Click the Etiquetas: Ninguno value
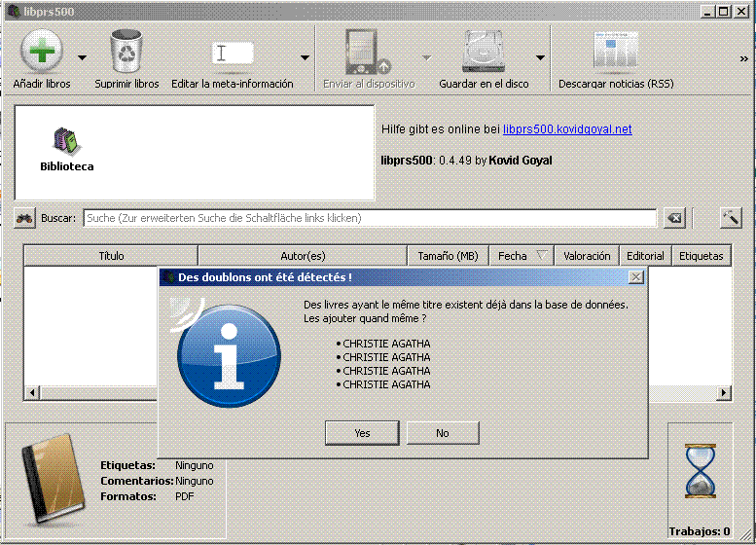The height and width of the screenshot is (545, 756). coord(195,465)
